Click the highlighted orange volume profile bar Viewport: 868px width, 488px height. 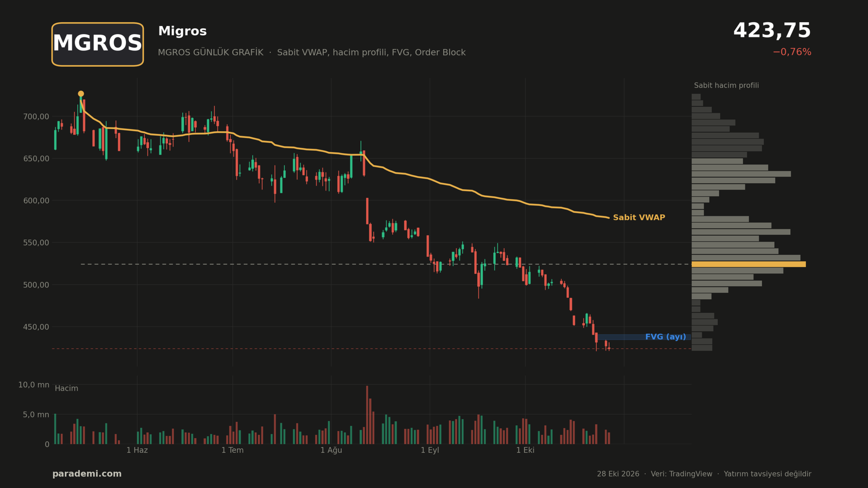(749, 264)
